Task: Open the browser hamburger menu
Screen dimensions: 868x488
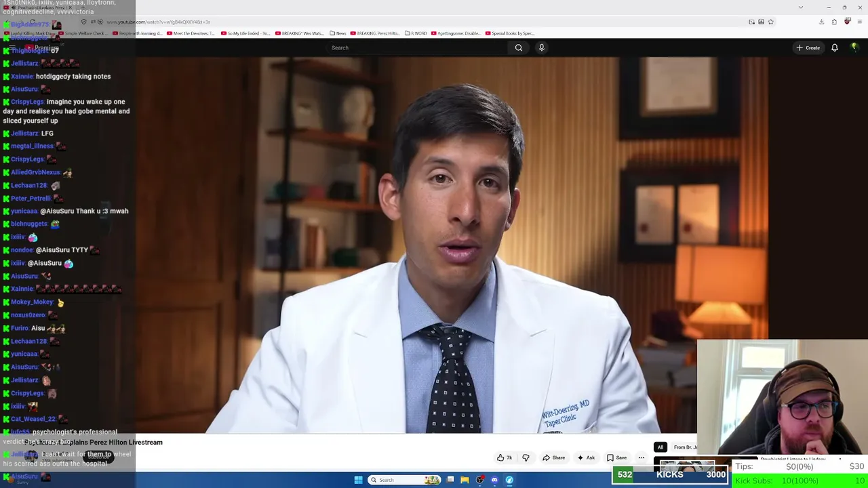Action: pos(859,22)
